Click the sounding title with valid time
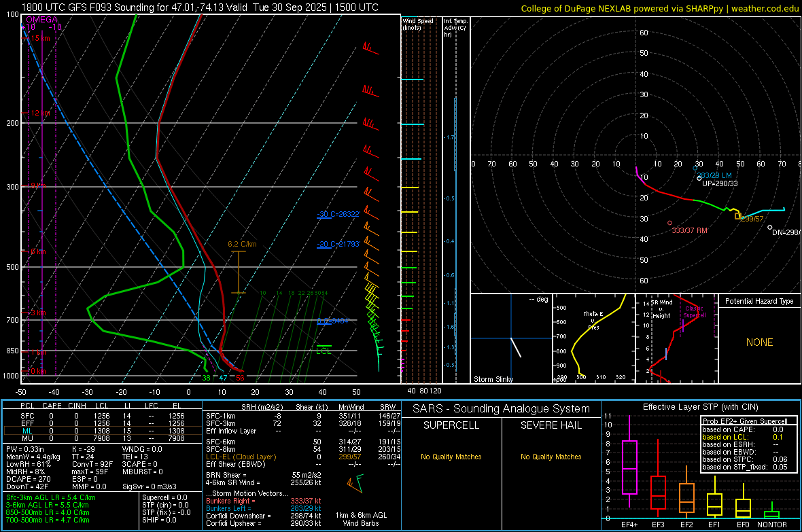802x532 pixels. (x=200, y=7)
